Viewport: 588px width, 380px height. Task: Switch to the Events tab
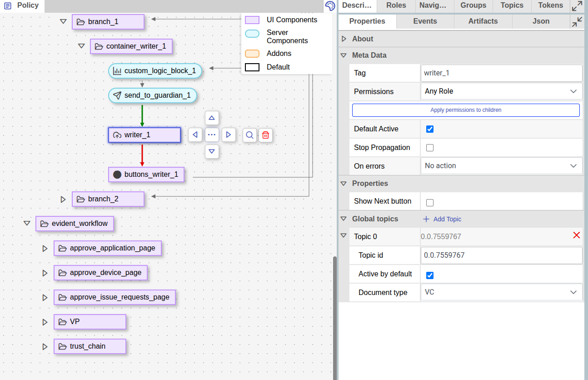[x=425, y=21]
